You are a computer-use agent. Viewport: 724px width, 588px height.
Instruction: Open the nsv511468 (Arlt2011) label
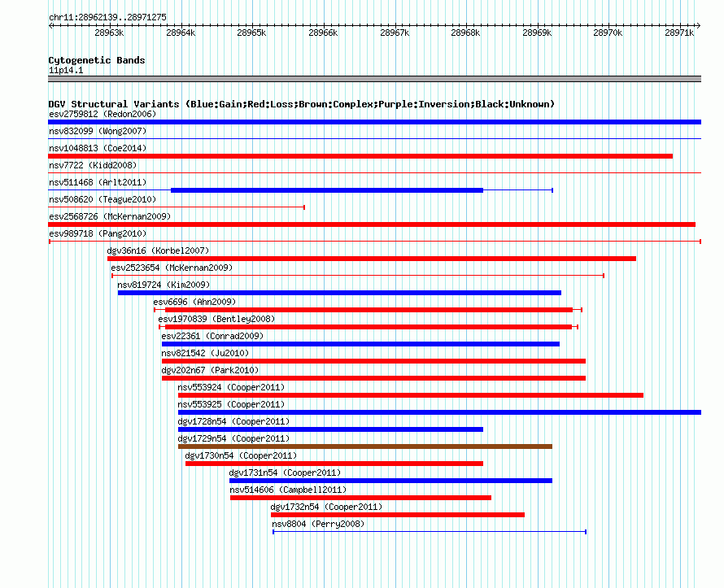click(x=98, y=182)
